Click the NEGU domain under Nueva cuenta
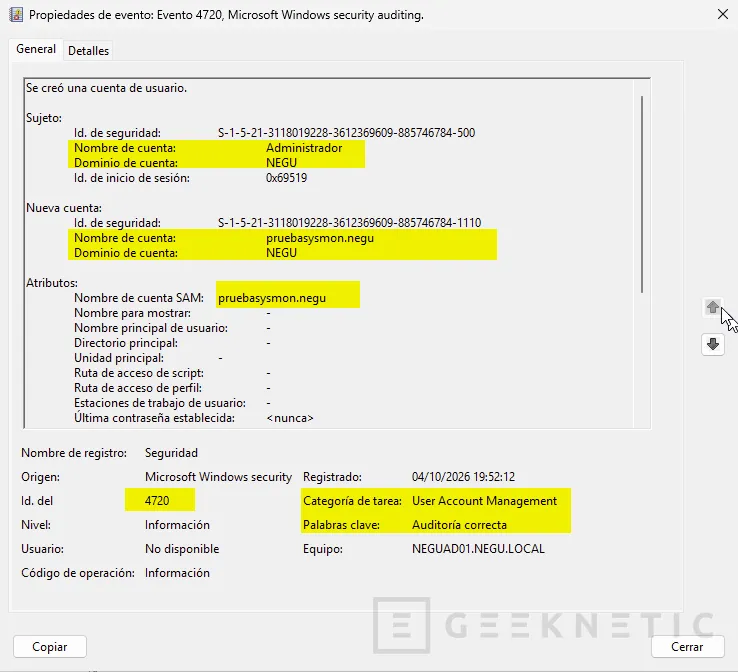The image size is (738, 672). point(281,253)
